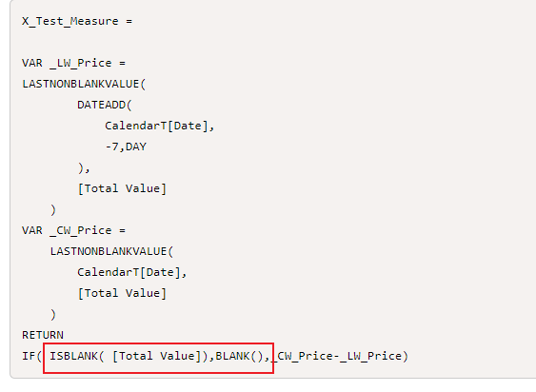536x392 pixels.
Task: Click the 'VAR _CW_Price =' line
Action: click(x=73, y=230)
